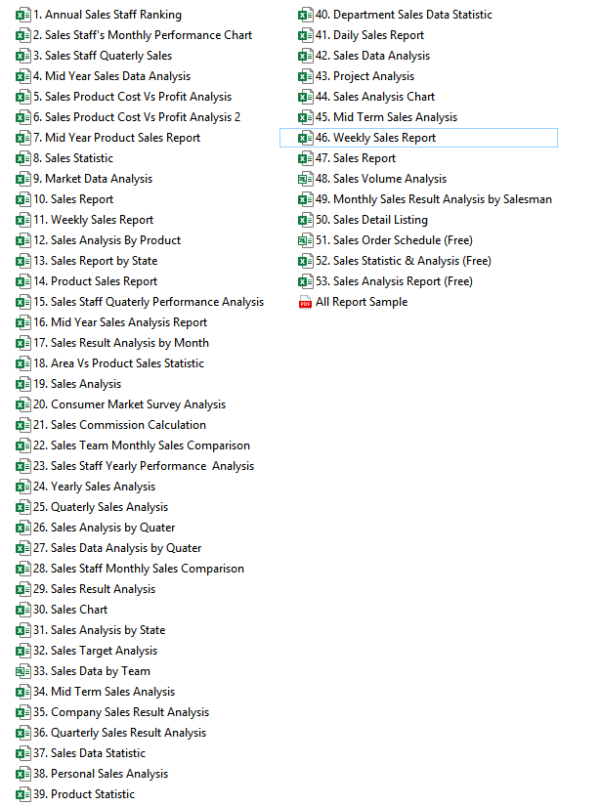600x806 pixels.
Task: Click Excel icon next to Market Data Analysis
Action: click(x=23, y=179)
